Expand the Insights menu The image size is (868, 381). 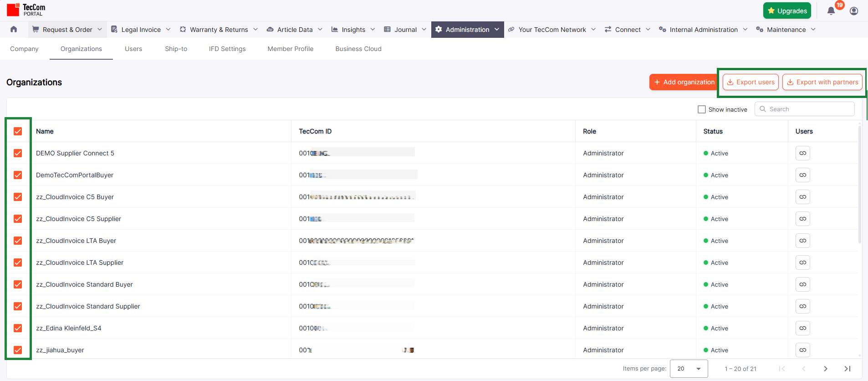(353, 30)
